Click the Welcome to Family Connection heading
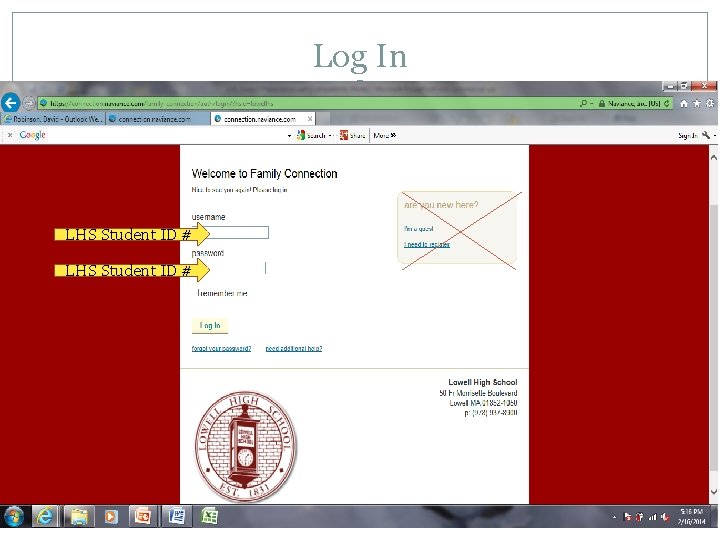 [x=264, y=174]
